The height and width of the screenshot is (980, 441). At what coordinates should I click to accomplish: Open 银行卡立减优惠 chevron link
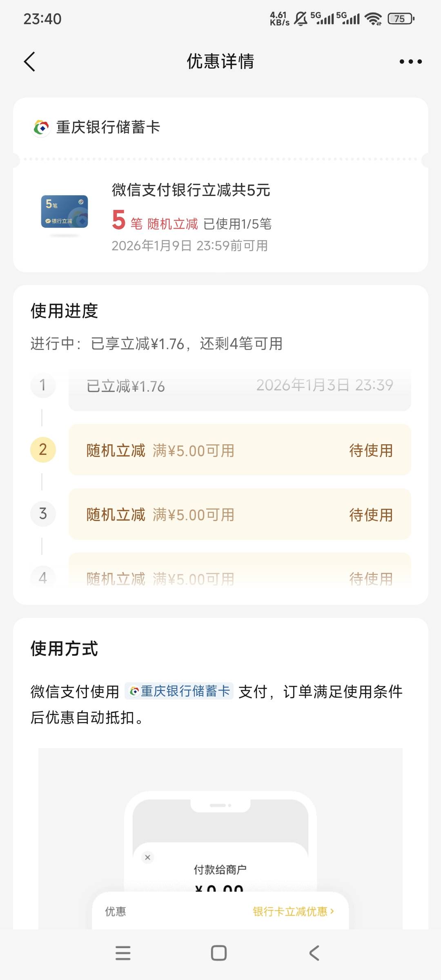[293, 911]
